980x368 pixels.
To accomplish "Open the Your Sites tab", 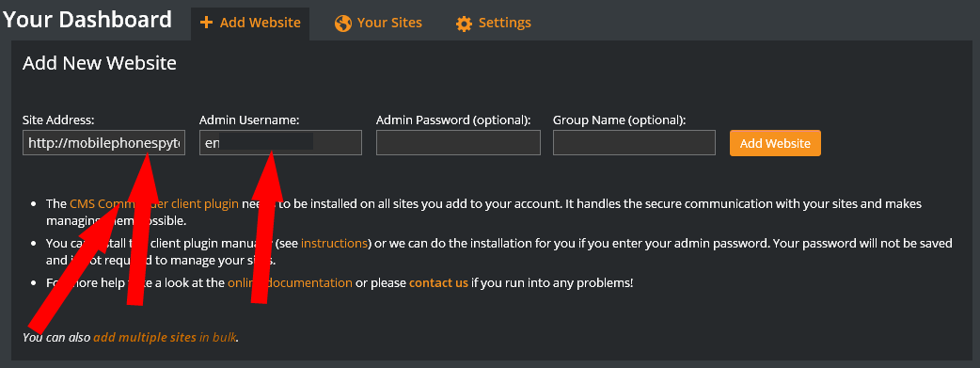I will (x=378, y=24).
